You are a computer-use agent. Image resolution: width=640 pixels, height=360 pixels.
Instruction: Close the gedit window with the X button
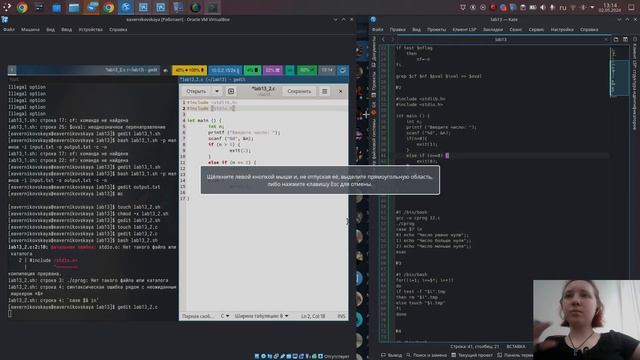point(340,91)
